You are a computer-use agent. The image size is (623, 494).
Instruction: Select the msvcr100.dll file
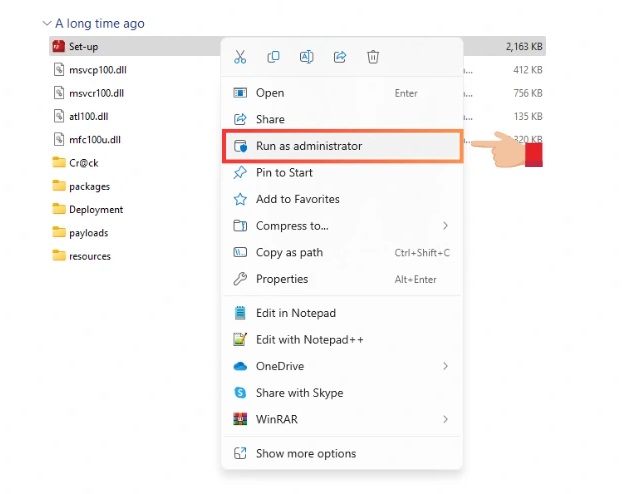click(x=97, y=93)
